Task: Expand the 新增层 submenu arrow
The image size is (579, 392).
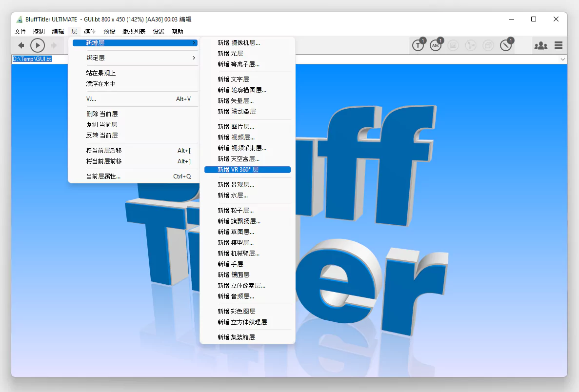Action: (x=194, y=43)
